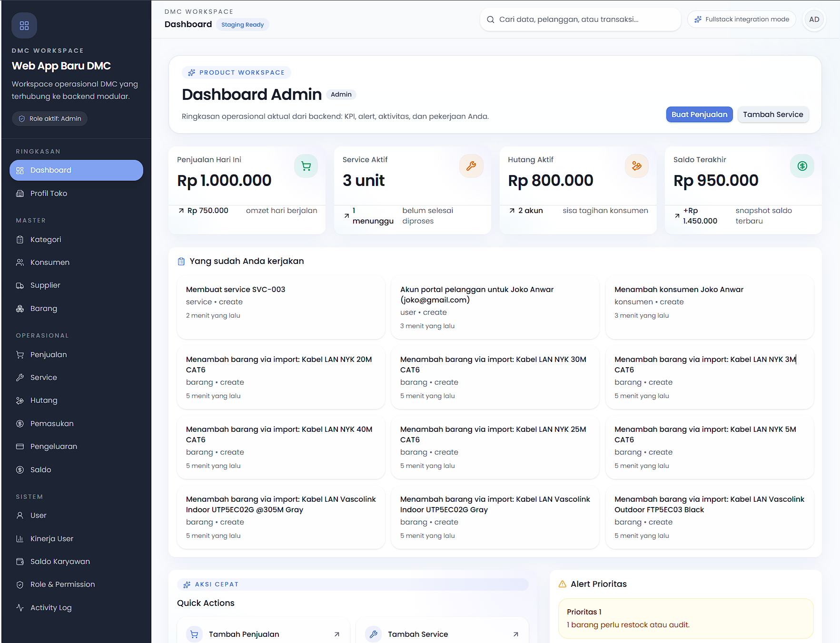Click the Tambah Service button in header card

point(773,115)
